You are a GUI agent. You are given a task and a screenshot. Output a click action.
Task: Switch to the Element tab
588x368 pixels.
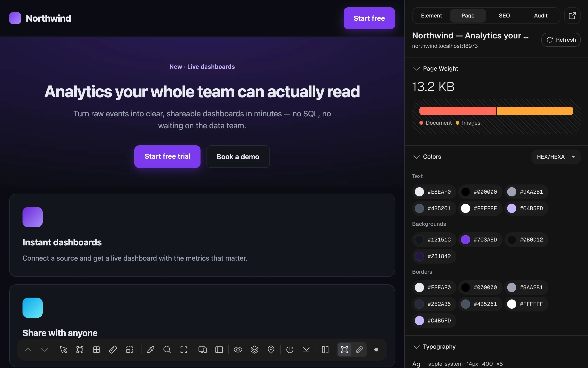coord(431,16)
